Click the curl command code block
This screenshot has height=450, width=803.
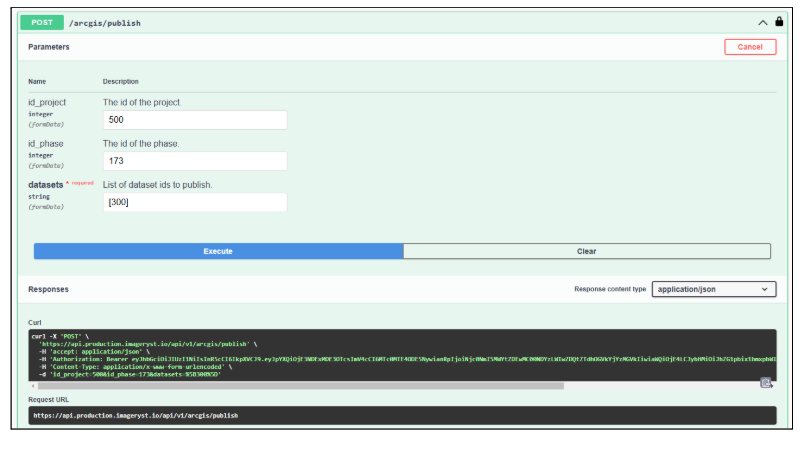click(x=402, y=355)
